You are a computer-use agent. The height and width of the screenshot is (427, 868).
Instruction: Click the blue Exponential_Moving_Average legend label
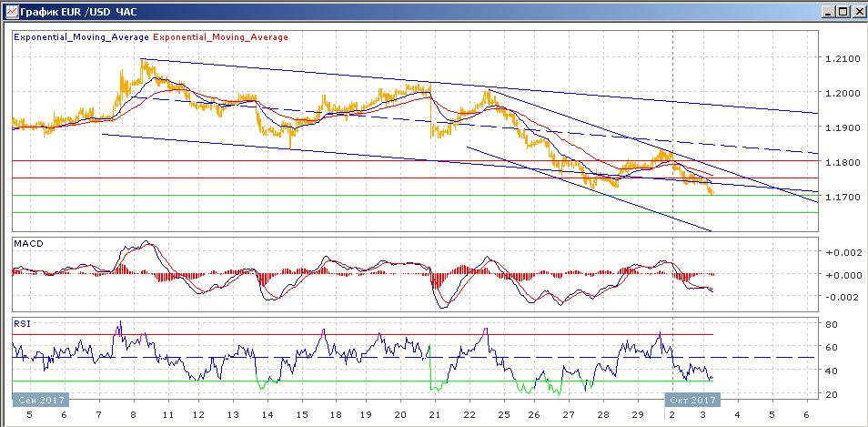pos(81,37)
